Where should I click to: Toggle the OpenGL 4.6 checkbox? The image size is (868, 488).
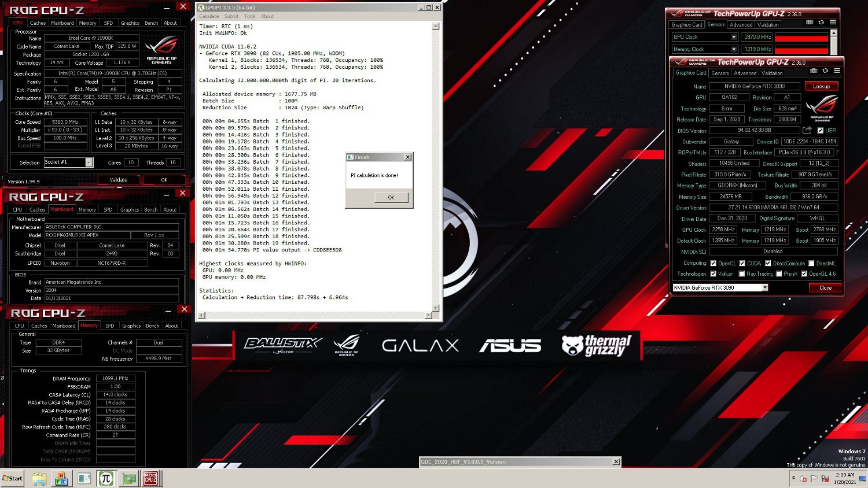click(x=804, y=274)
